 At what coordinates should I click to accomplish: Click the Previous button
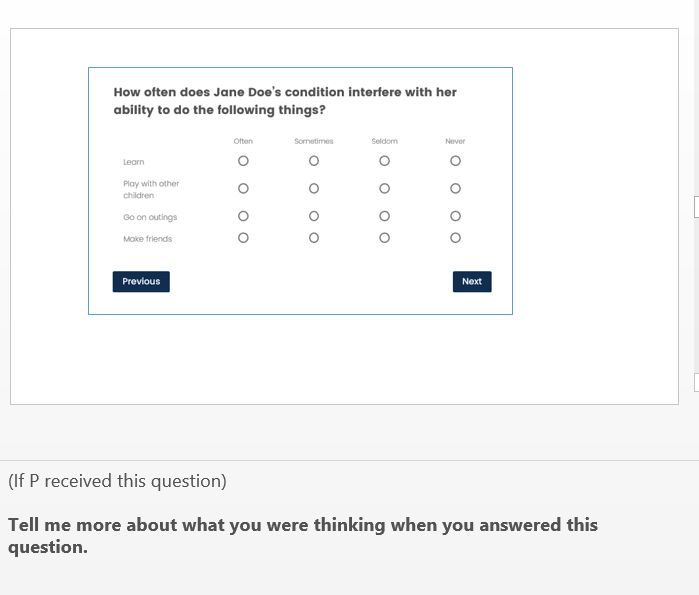(141, 282)
